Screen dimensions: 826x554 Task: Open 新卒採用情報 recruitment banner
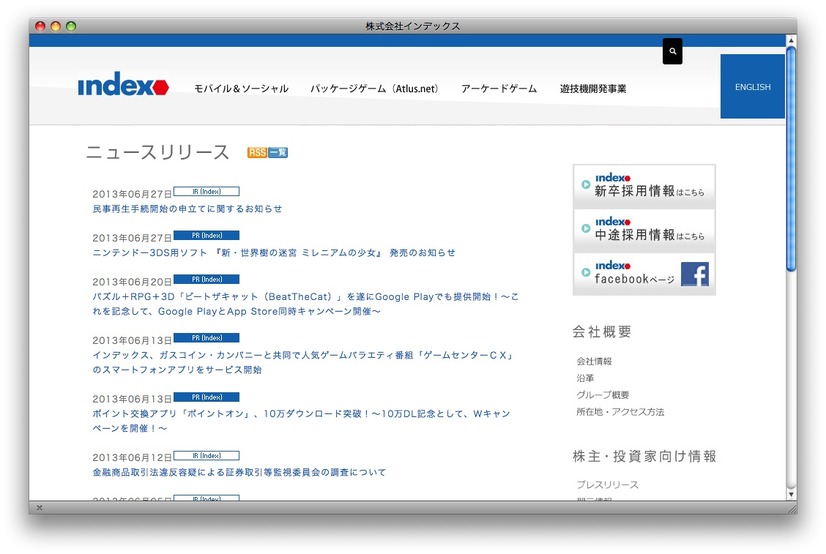click(x=644, y=186)
